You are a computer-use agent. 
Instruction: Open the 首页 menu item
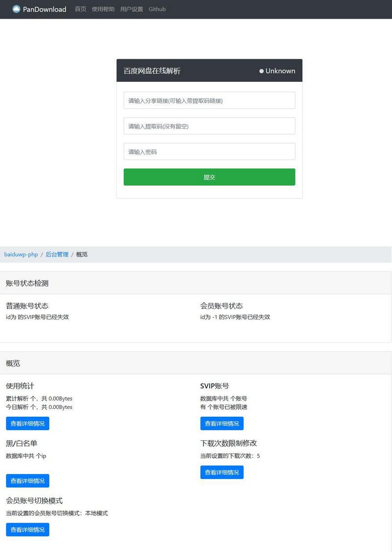[80, 9]
